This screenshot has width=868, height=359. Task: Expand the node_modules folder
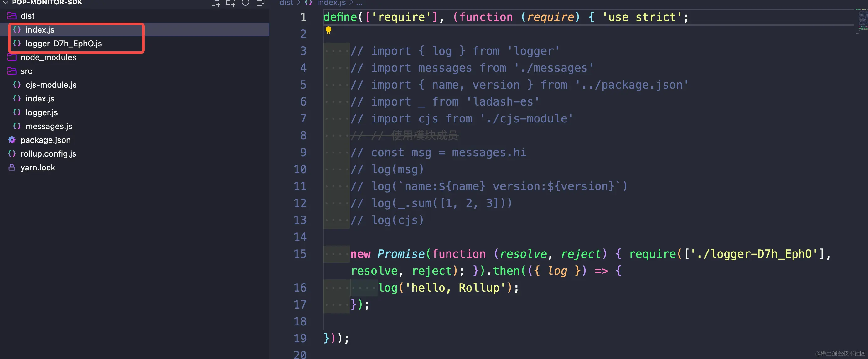[48, 57]
